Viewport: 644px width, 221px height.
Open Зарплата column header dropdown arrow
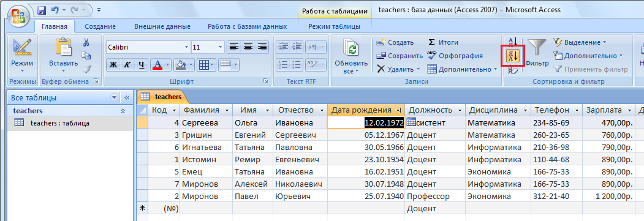(x=630, y=110)
